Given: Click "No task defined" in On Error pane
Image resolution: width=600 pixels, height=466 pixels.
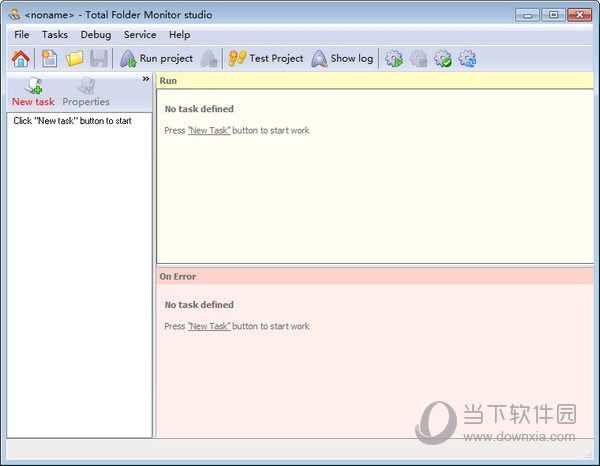Looking at the screenshot, I should point(199,305).
